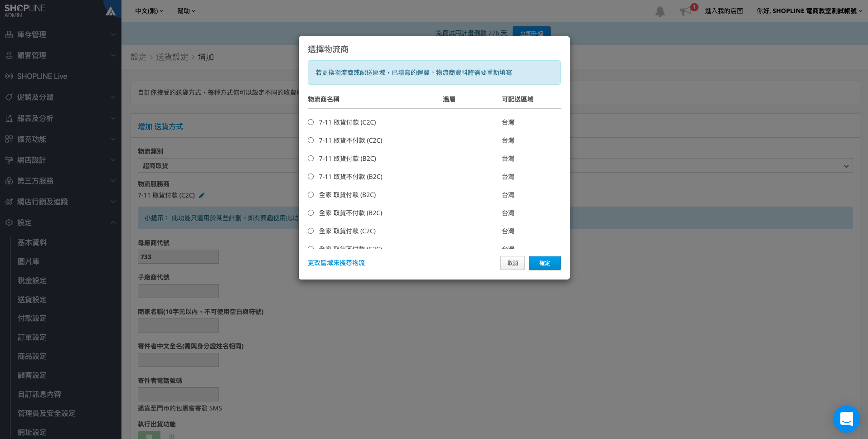Click the settings gear icon in sidebar
The height and width of the screenshot is (439, 868).
coord(9,222)
